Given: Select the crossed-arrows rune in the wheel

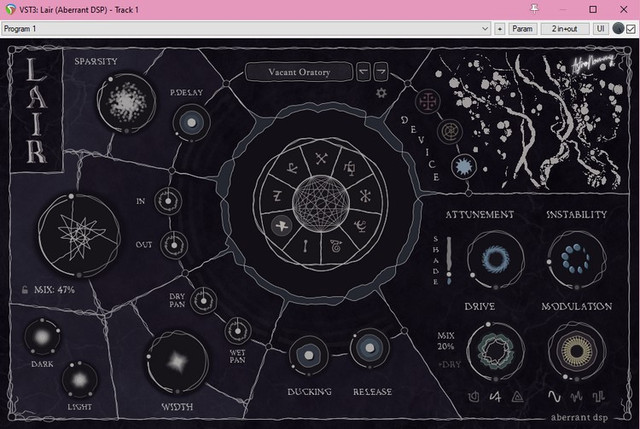Looking at the screenshot, I should (x=321, y=159).
